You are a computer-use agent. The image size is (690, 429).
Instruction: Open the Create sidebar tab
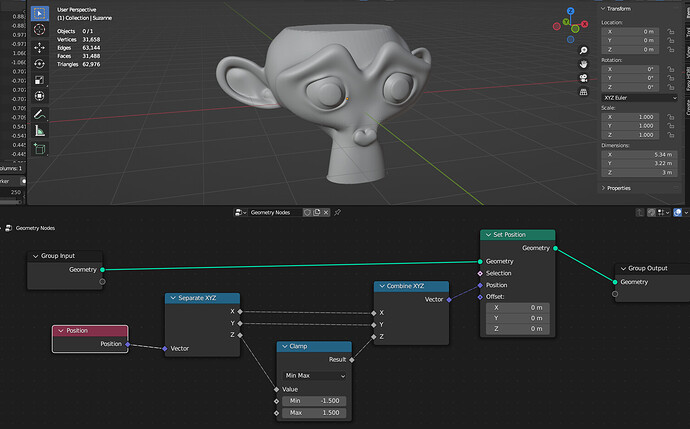point(687,107)
